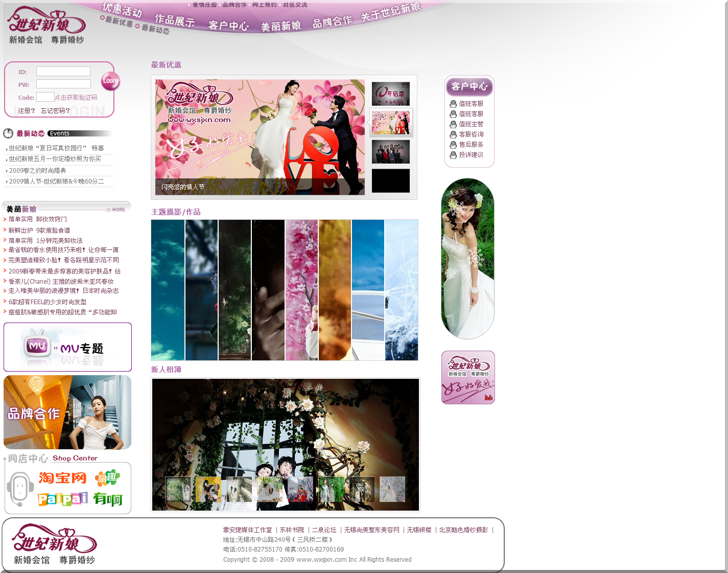The height and width of the screenshot is (573, 728).
Task: Open 客服咨询 consultation QQ icon
Action: [x=453, y=134]
